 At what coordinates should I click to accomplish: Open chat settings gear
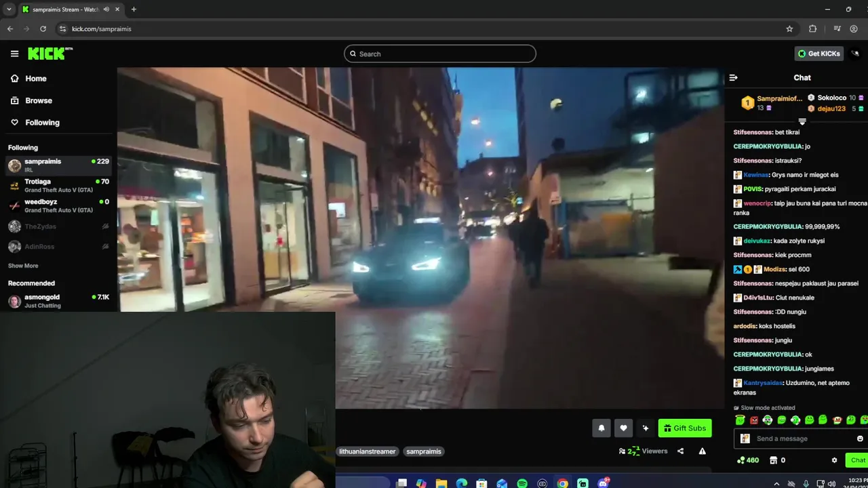coord(834,460)
